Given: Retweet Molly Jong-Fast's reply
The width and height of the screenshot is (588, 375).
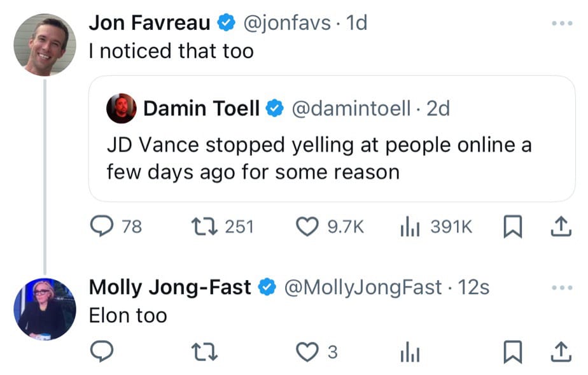Looking at the screenshot, I should pyautogui.click(x=204, y=351).
